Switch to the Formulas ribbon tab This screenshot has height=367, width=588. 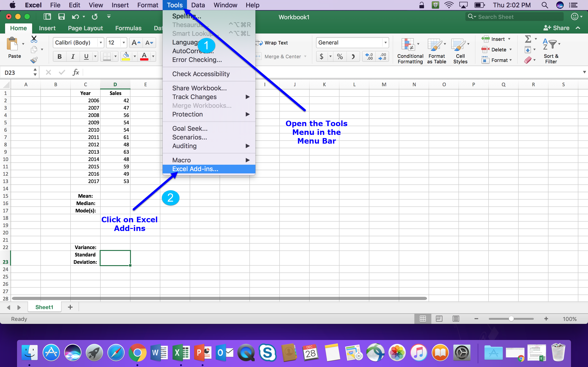click(x=128, y=28)
